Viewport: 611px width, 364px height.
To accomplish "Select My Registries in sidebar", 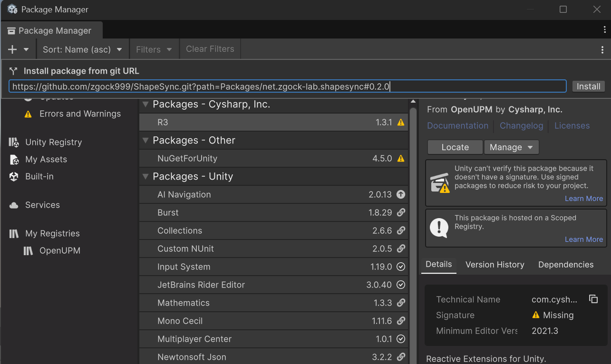I will tap(52, 233).
